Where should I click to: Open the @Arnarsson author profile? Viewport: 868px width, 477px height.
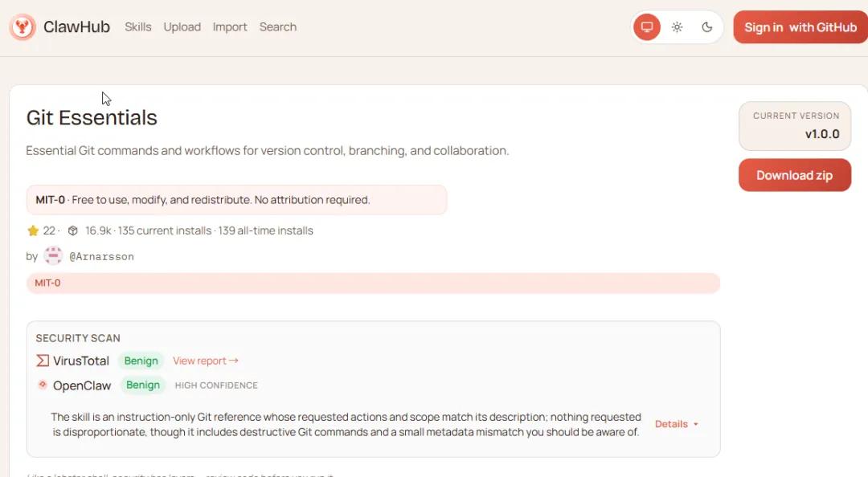tap(101, 256)
